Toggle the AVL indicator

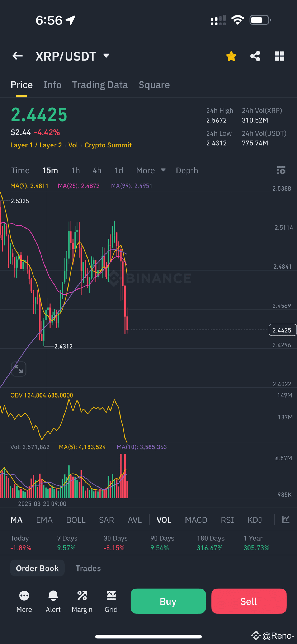(x=135, y=520)
